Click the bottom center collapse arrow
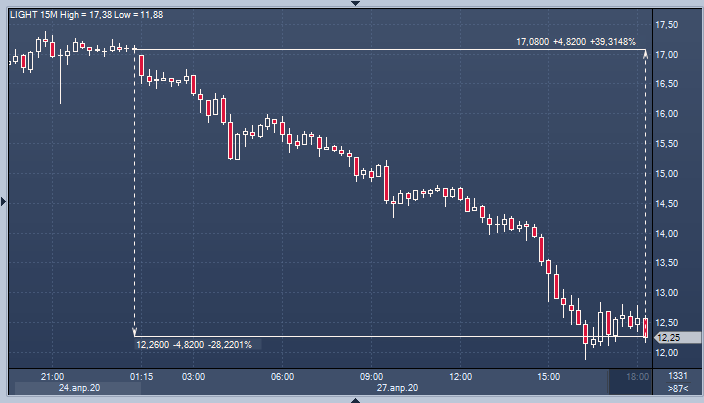 coord(352,399)
